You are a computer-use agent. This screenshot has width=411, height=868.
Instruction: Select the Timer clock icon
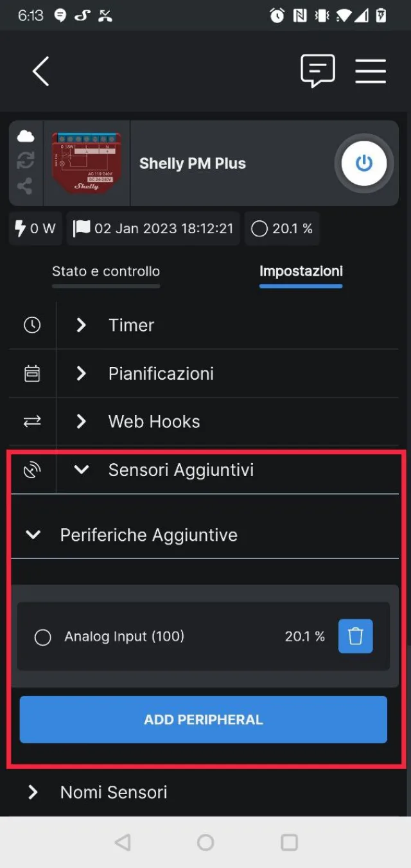click(x=32, y=325)
